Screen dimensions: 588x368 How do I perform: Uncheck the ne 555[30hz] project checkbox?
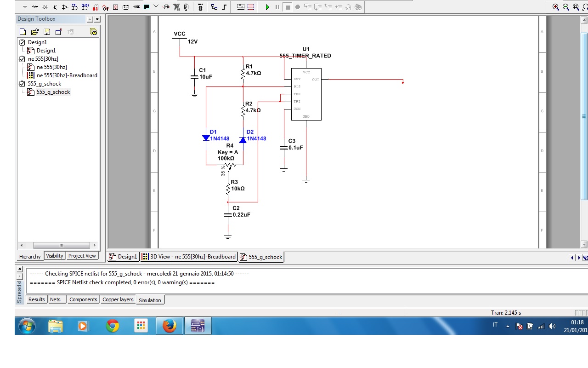[x=22, y=59]
